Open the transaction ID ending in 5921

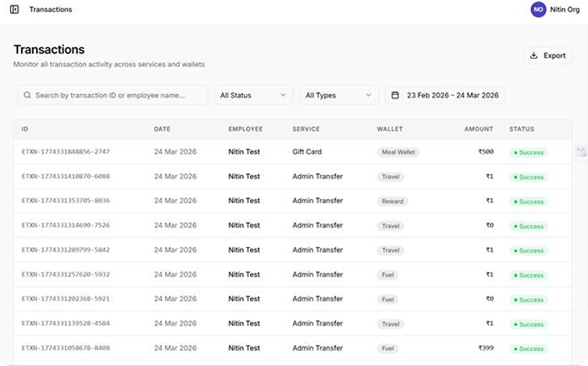[66, 299]
